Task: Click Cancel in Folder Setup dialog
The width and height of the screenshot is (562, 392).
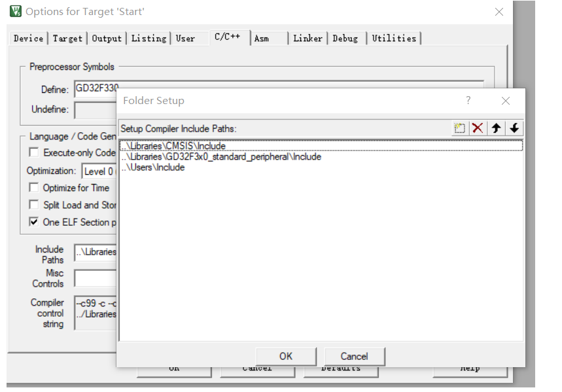Action: click(x=354, y=356)
